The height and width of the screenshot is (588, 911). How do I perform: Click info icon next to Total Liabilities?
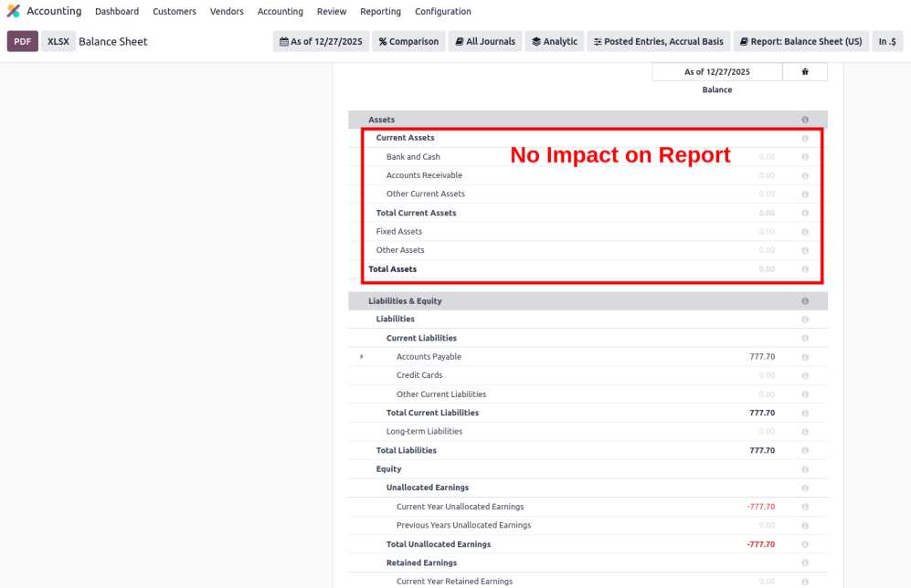(x=805, y=450)
